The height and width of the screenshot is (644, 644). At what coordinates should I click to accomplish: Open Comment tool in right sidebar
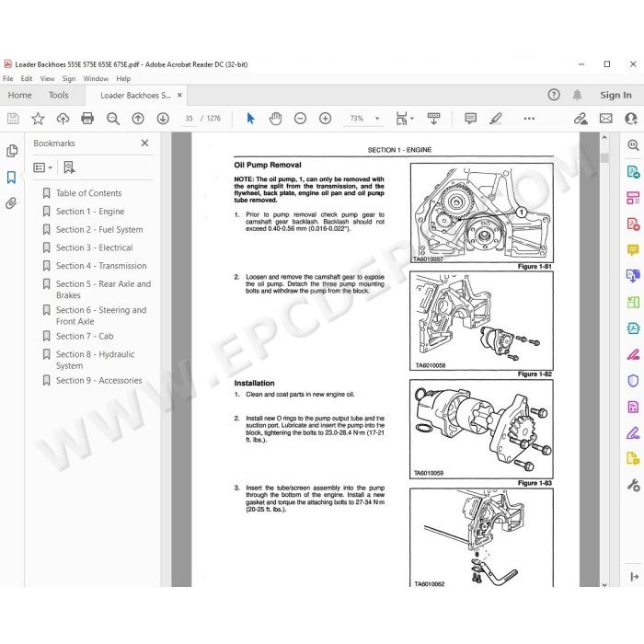[x=633, y=249]
